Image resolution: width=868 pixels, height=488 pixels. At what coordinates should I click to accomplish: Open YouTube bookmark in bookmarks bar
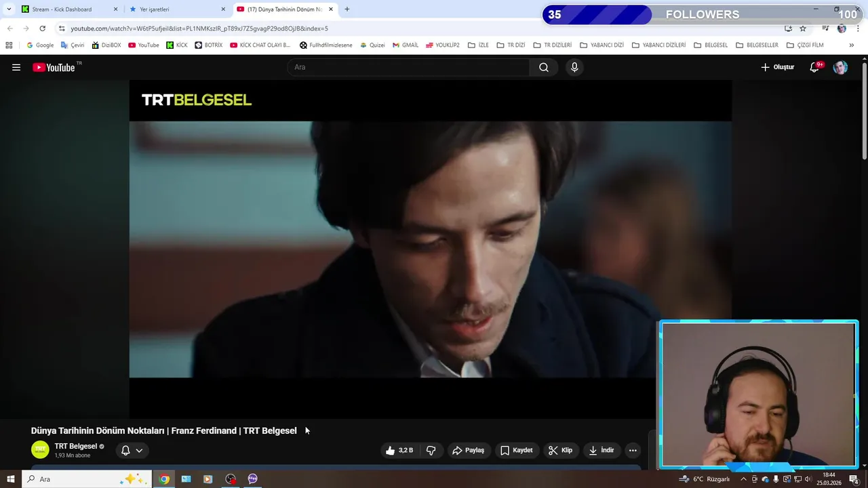pyautogui.click(x=143, y=45)
